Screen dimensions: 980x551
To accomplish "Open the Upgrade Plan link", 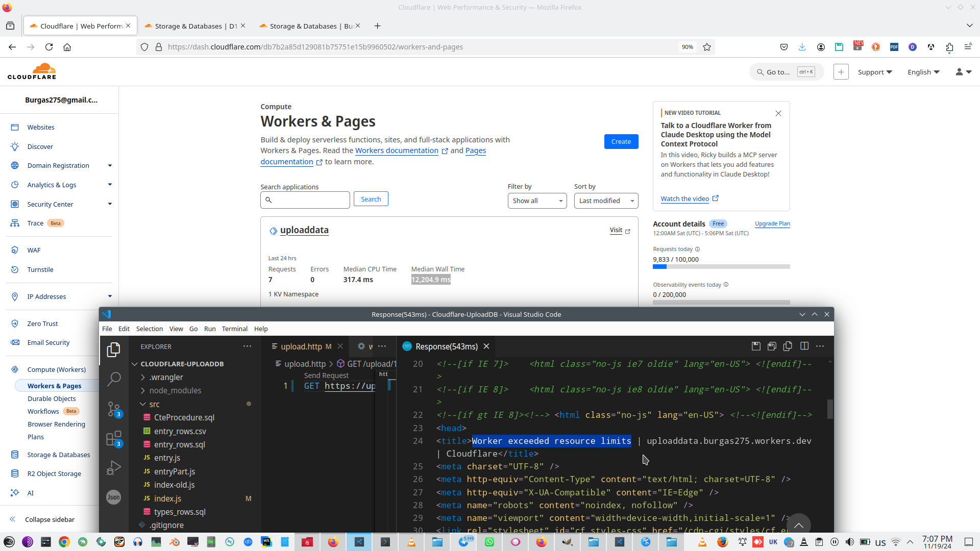I will point(772,223).
